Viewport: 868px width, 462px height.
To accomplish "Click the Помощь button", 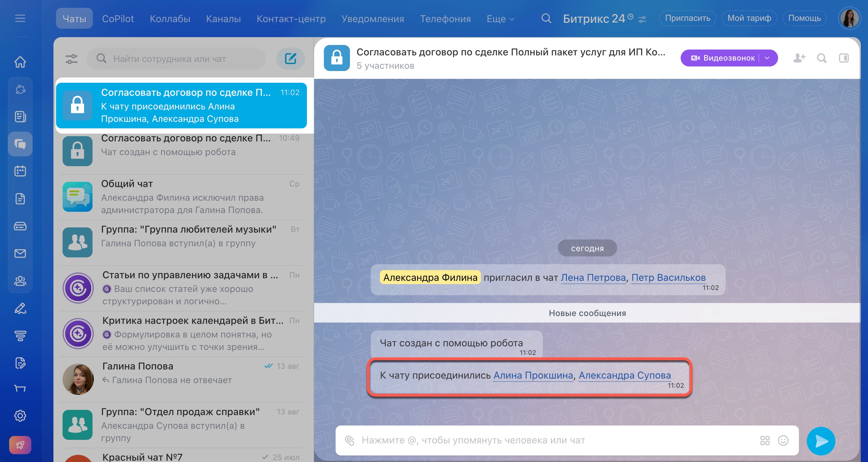I will [x=804, y=18].
